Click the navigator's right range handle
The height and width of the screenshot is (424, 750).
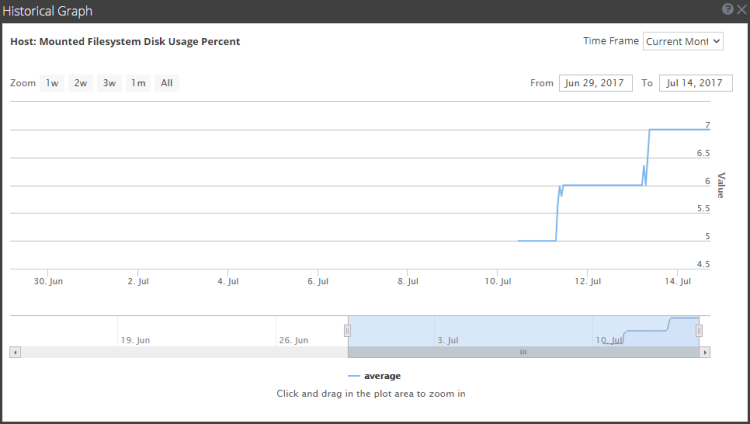[x=699, y=330]
